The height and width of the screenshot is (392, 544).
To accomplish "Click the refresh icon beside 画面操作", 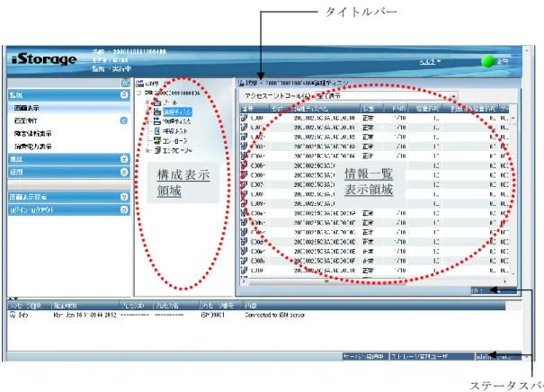I will [123, 120].
